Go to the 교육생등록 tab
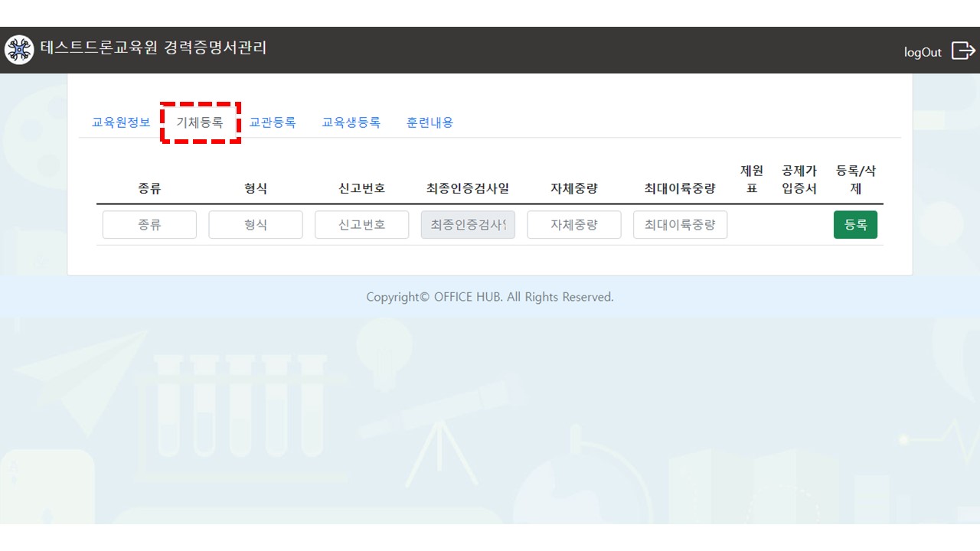Viewport: 980px width, 551px height. pos(351,122)
